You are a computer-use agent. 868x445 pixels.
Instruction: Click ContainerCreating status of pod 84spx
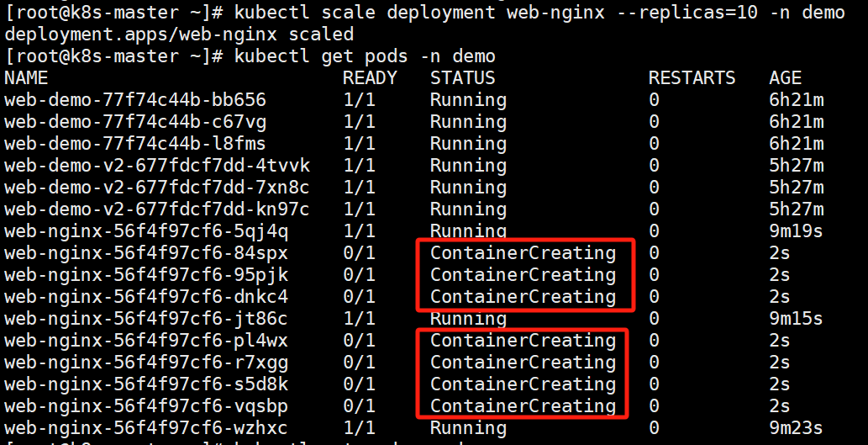(523, 253)
